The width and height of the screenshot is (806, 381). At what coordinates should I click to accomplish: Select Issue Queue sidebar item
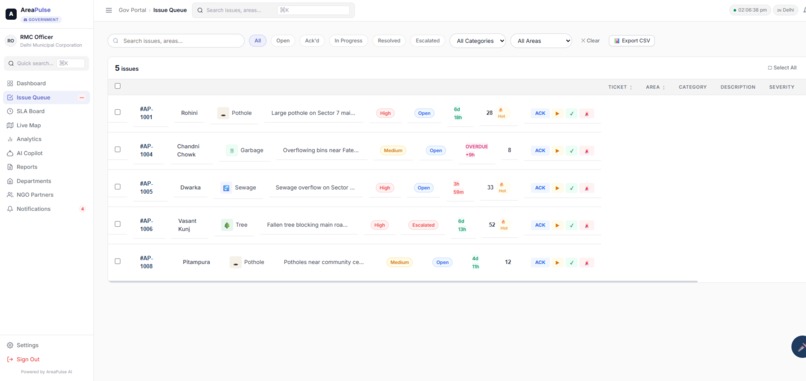(x=46, y=98)
